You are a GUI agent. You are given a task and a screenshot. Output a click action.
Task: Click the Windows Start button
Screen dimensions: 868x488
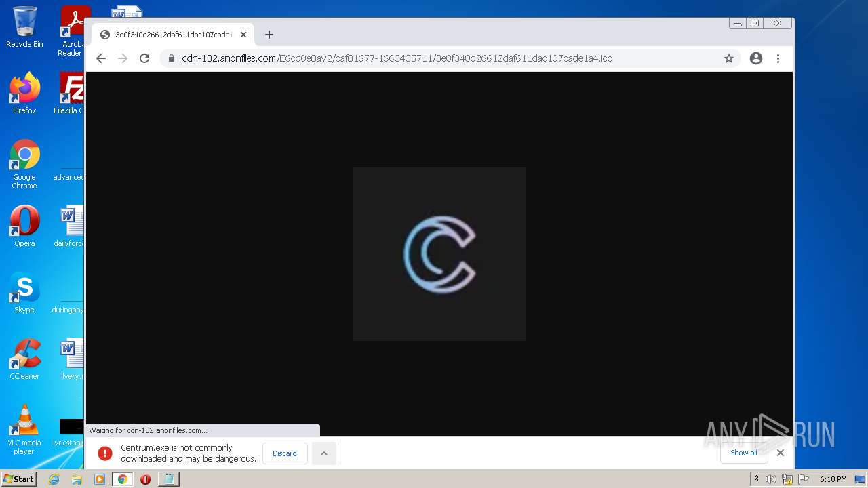[19, 479]
